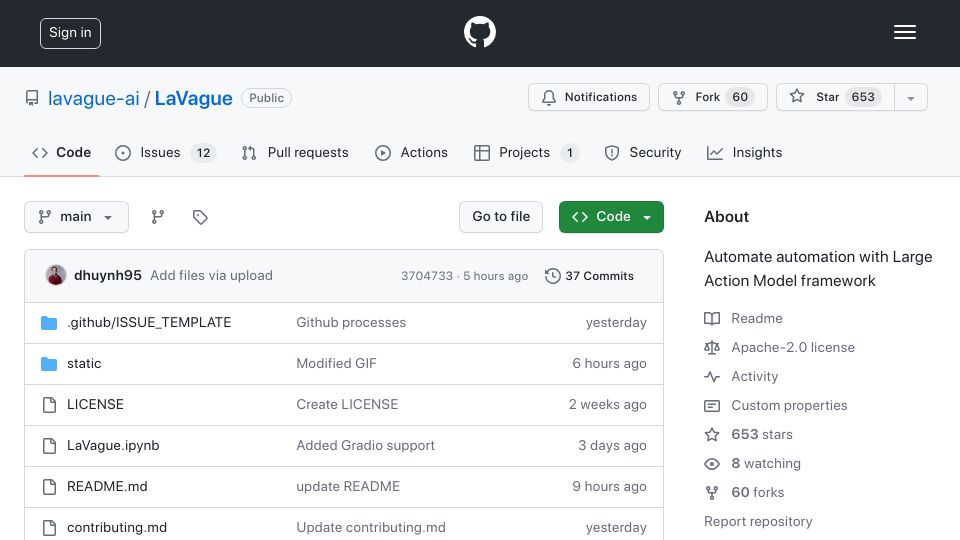This screenshot has width=960, height=540.
Task: Click the Notifications bell button
Action: 589,97
